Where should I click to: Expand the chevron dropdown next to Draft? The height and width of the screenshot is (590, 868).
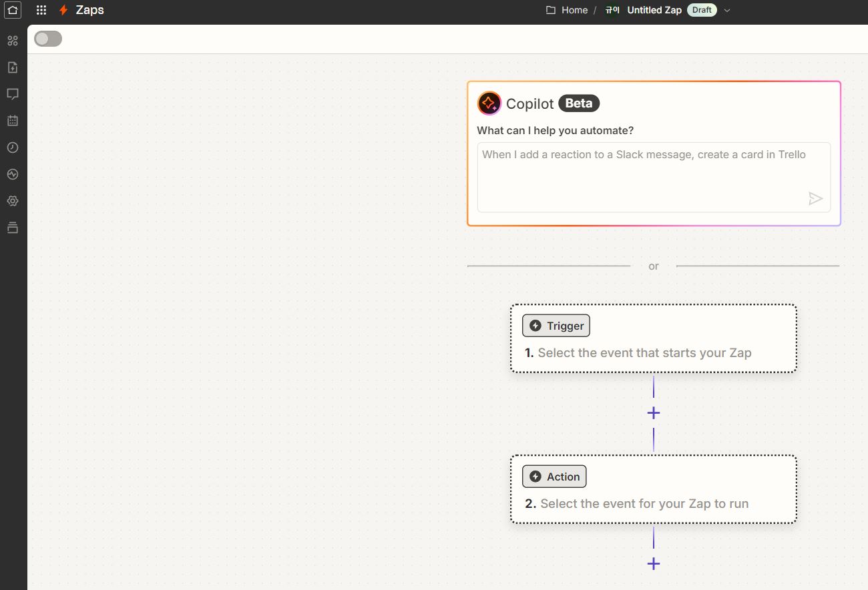point(728,10)
